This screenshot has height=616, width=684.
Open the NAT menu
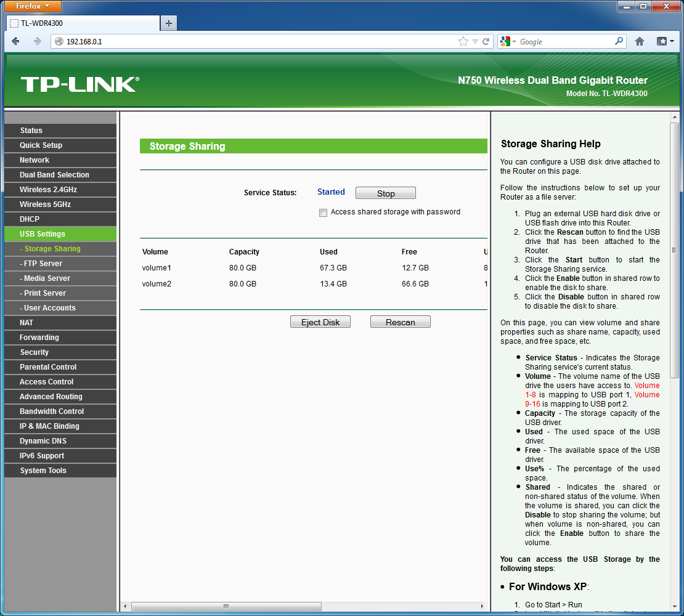(x=60, y=323)
